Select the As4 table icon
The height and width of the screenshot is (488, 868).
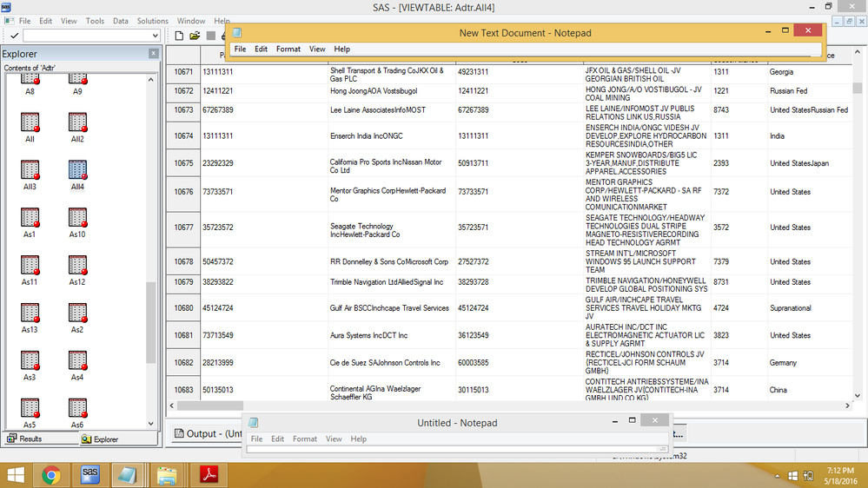77,360
